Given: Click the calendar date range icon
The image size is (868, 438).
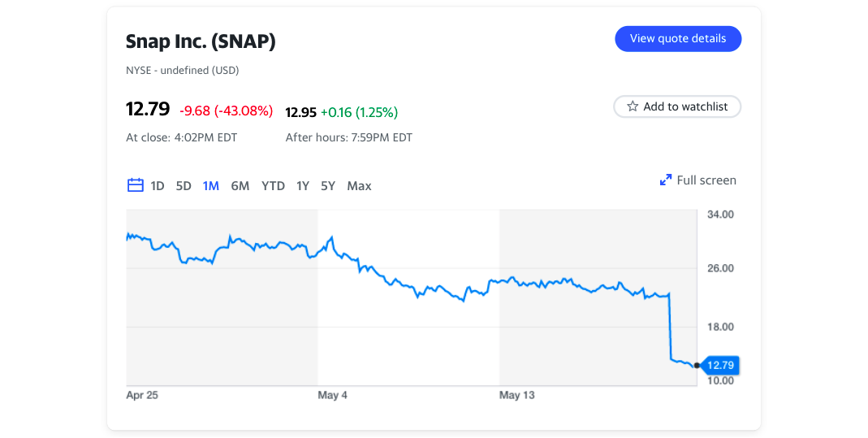Looking at the screenshot, I should pyautogui.click(x=136, y=185).
